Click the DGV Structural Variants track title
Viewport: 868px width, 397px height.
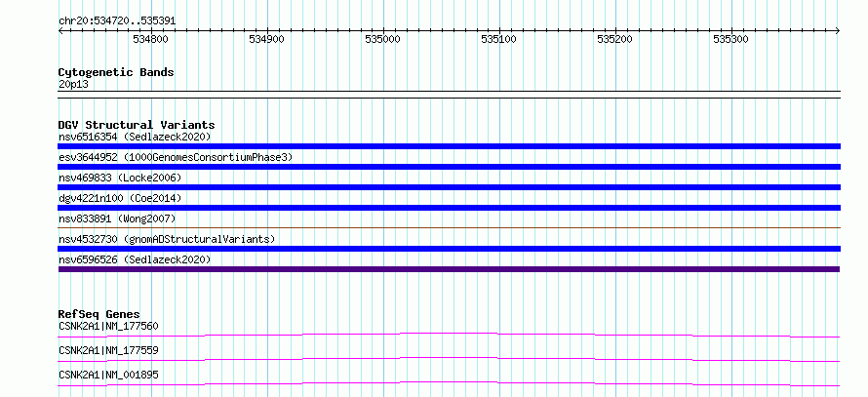[137, 125]
